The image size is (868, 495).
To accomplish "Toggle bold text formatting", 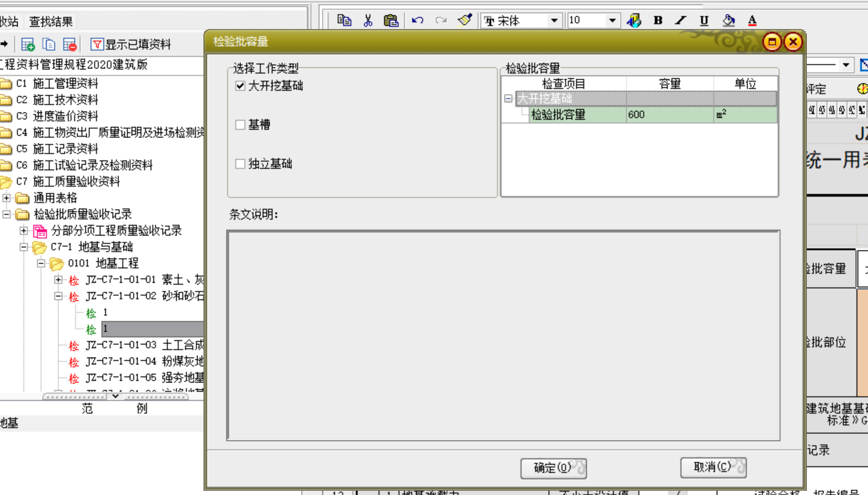I will 658,21.
